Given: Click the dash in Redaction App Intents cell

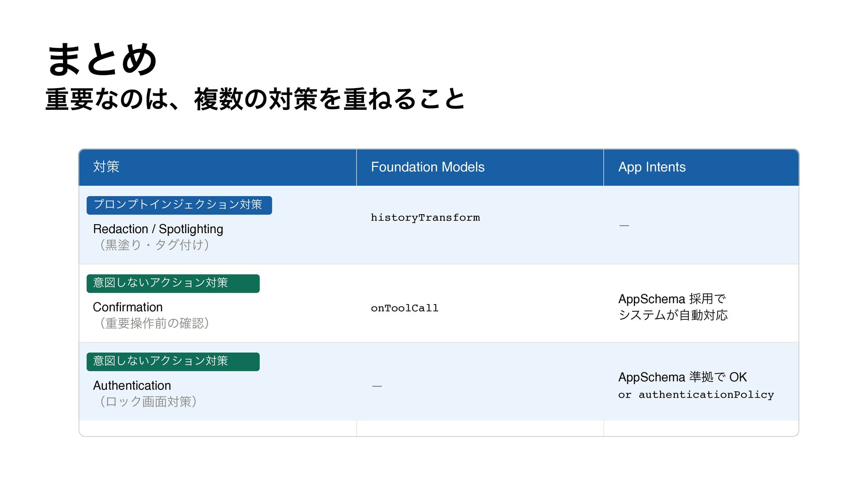Looking at the screenshot, I should tap(624, 225).
